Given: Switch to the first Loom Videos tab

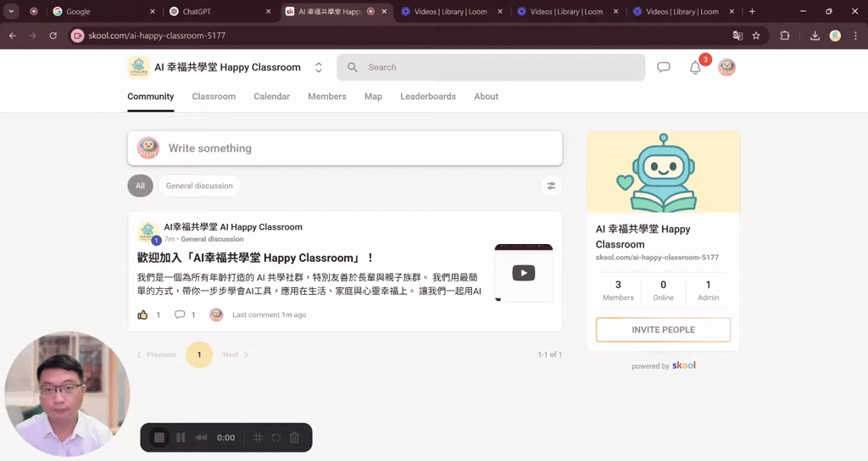Looking at the screenshot, I should coord(451,11).
